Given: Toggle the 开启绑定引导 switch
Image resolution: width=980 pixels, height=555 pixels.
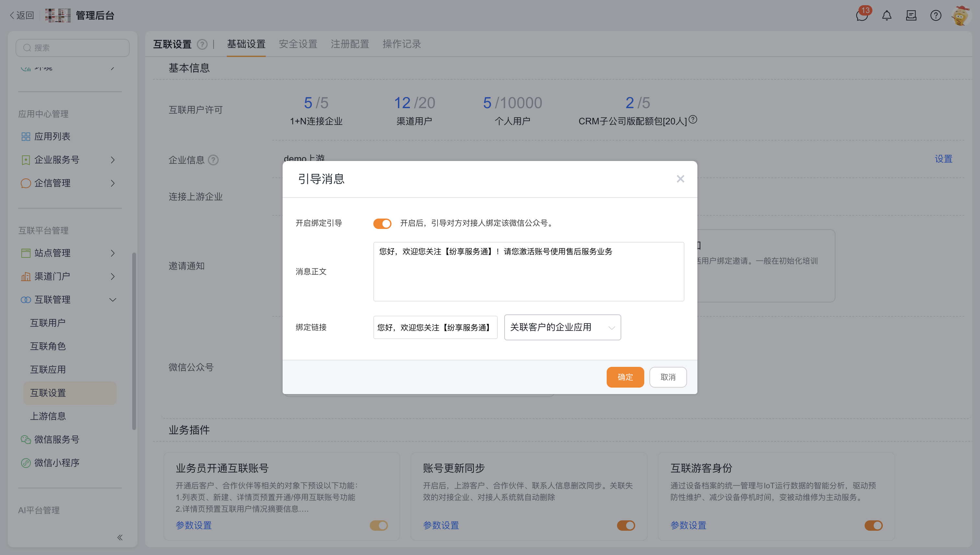Looking at the screenshot, I should tap(382, 223).
